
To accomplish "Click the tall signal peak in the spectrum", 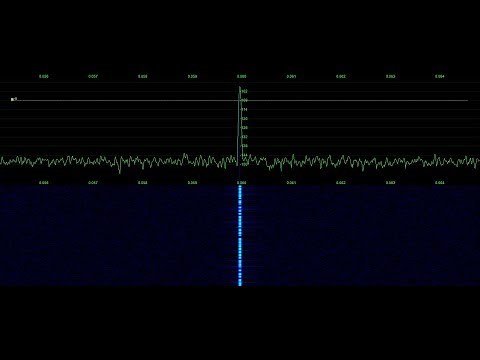I will tap(239, 127).
